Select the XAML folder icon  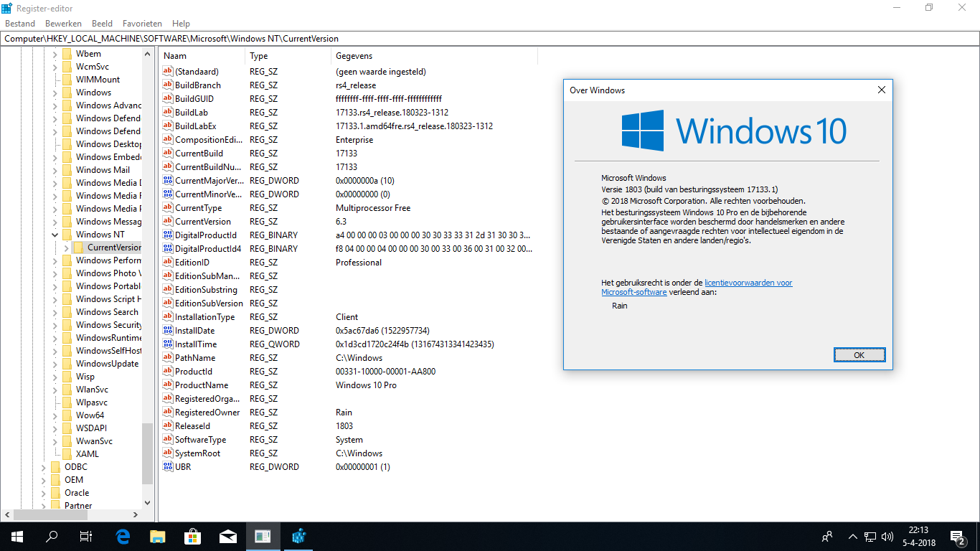67,454
